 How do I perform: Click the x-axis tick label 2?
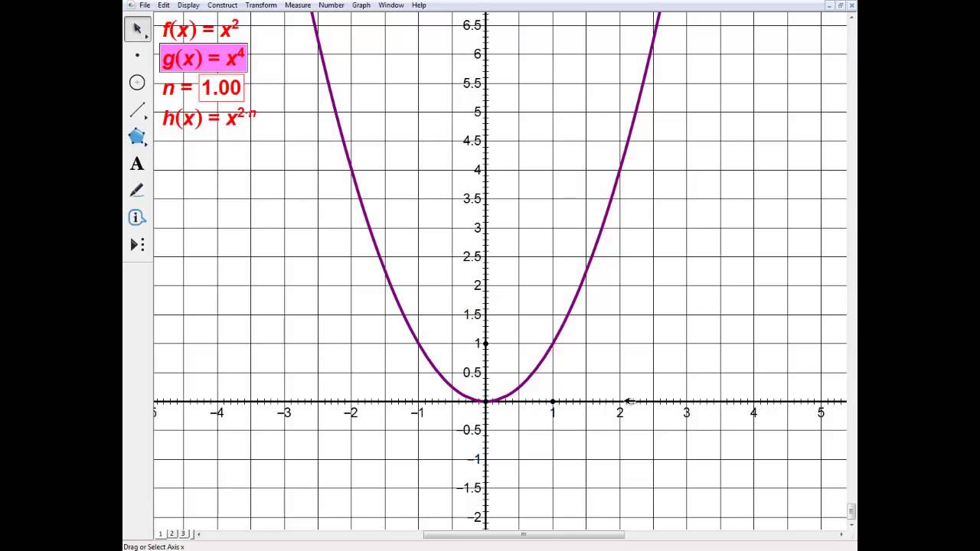point(619,413)
